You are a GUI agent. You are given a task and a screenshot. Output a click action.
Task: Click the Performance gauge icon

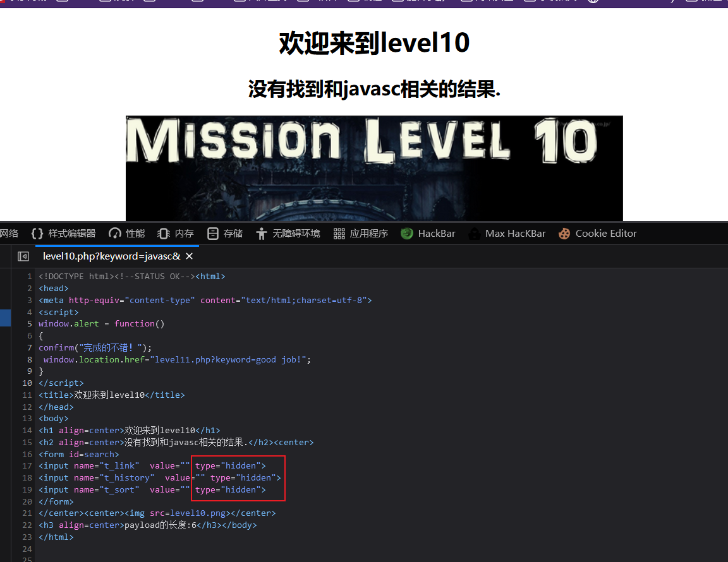[x=114, y=234]
